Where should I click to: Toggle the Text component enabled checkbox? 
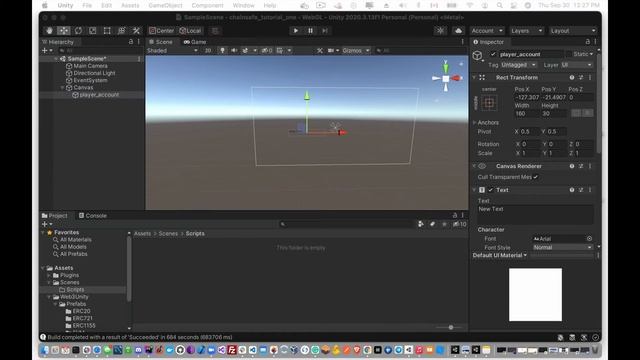click(491, 190)
